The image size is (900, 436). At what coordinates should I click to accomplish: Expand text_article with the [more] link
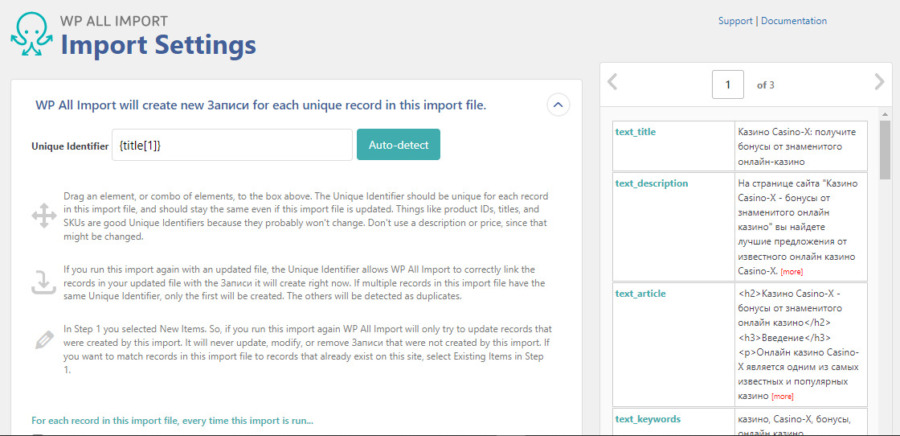(783, 396)
